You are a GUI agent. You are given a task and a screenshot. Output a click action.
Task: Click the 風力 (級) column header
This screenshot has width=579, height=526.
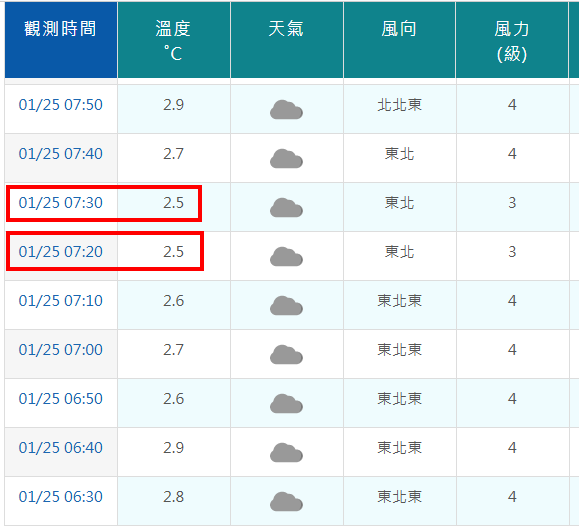512,40
